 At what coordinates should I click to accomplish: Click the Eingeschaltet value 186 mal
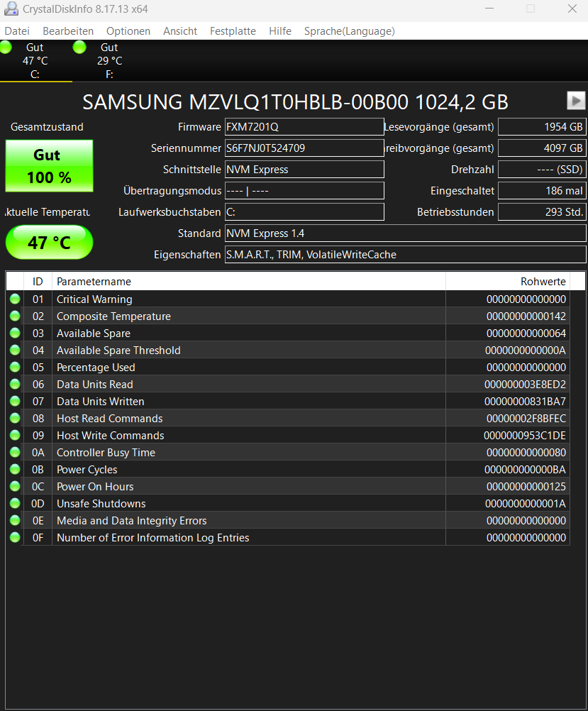(x=542, y=191)
